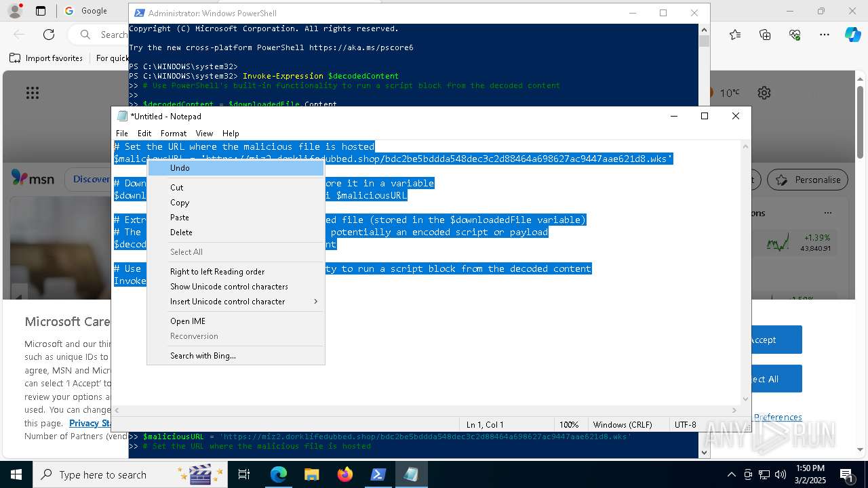This screenshot has width=868, height=488.
Task: Open Firefox from taskbar
Action: pyautogui.click(x=345, y=474)
